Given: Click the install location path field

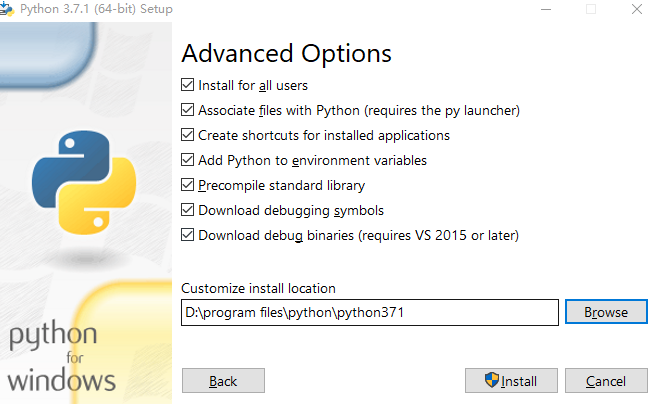Looking at the screenshot, I should click(370, 312).
